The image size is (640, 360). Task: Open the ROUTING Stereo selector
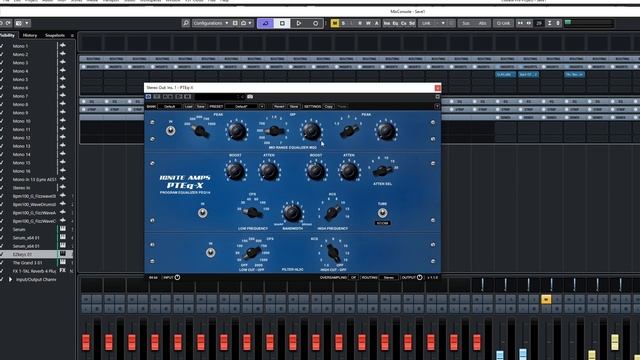tap(389, 278)
